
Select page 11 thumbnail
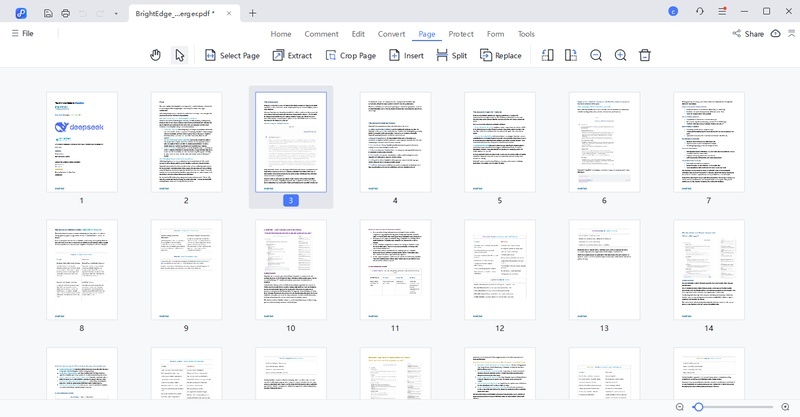(395, 269)
